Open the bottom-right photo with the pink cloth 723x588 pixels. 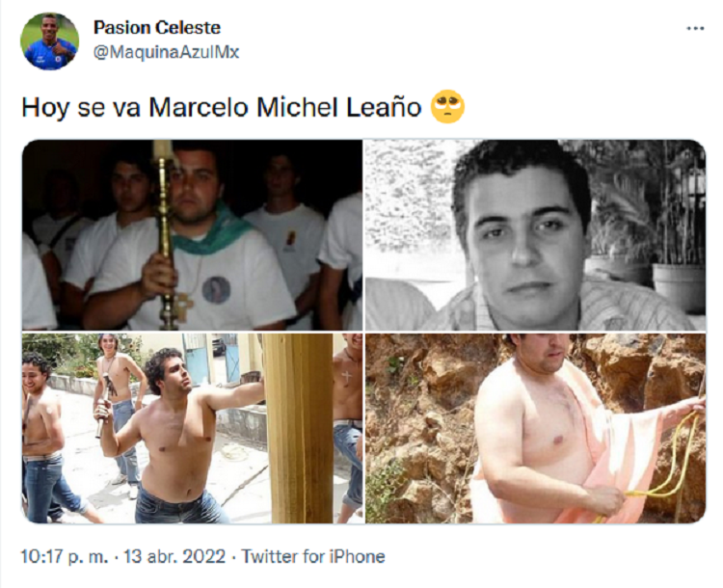pos(535,428)
